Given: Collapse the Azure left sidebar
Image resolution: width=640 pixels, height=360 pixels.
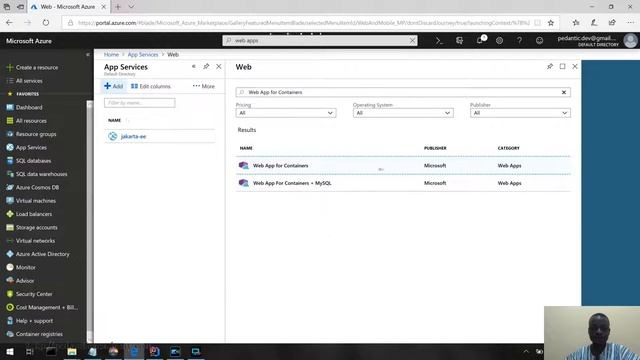Looking at the screenshot, I should point(87,54).
